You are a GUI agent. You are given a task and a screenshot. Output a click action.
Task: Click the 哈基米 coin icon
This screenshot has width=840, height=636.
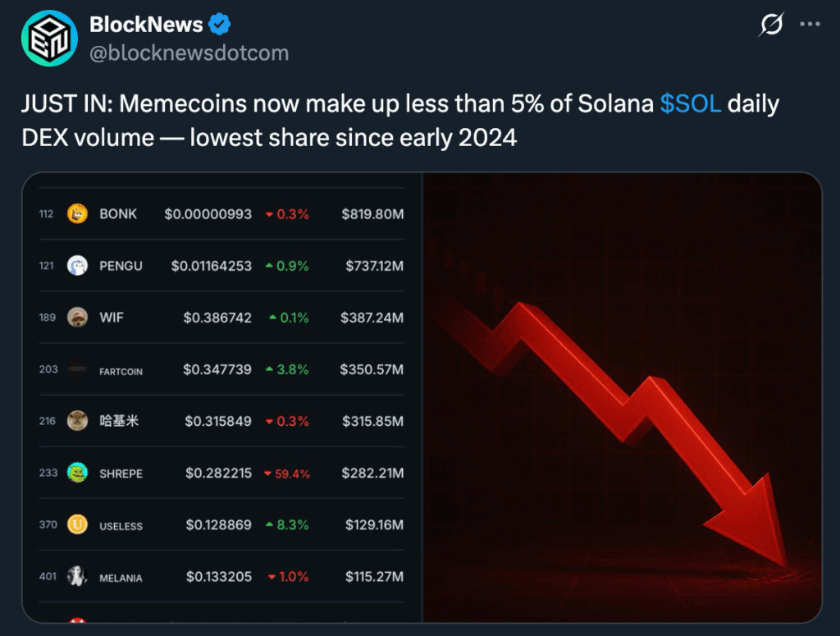click(77, 421)
